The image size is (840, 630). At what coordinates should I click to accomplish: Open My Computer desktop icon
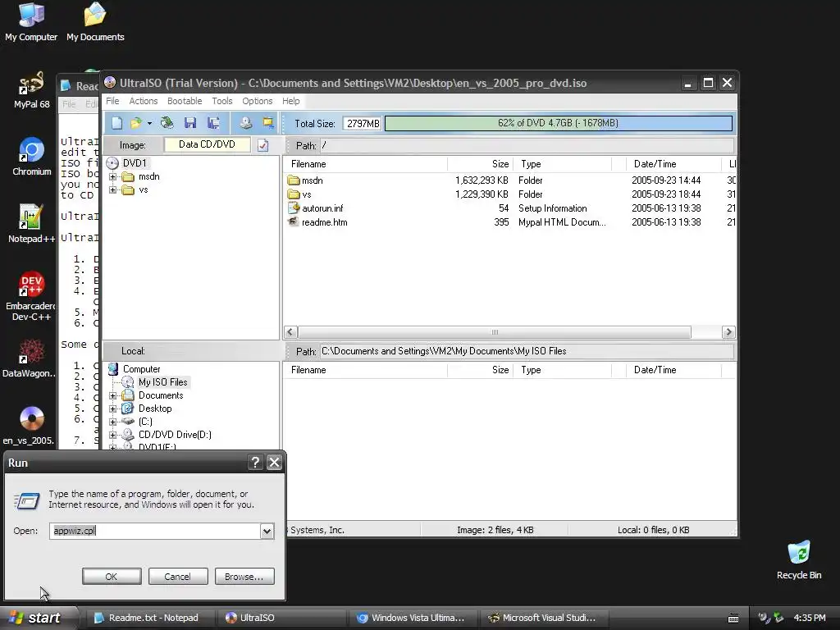click(x=31, y=21)
